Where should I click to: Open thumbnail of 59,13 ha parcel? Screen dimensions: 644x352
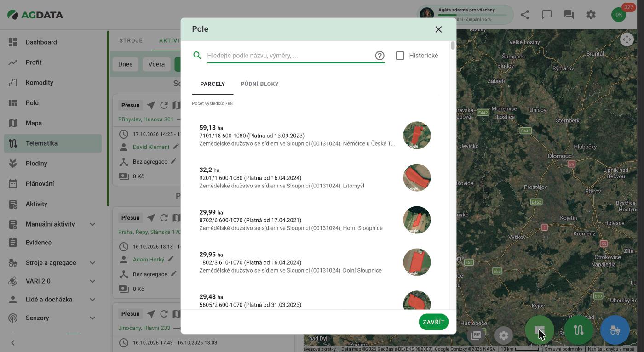(417, 136)
